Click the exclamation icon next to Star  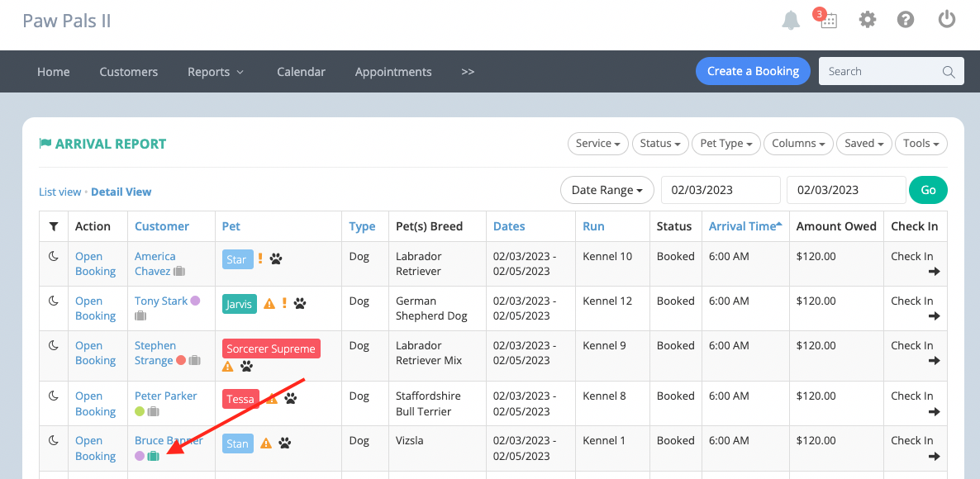click(260, 258)
